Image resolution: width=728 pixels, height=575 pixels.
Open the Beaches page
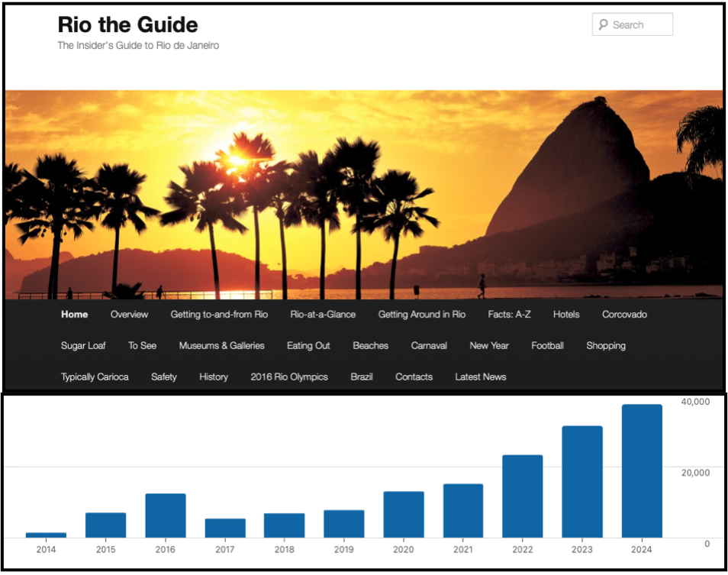[x=370, y=346]
